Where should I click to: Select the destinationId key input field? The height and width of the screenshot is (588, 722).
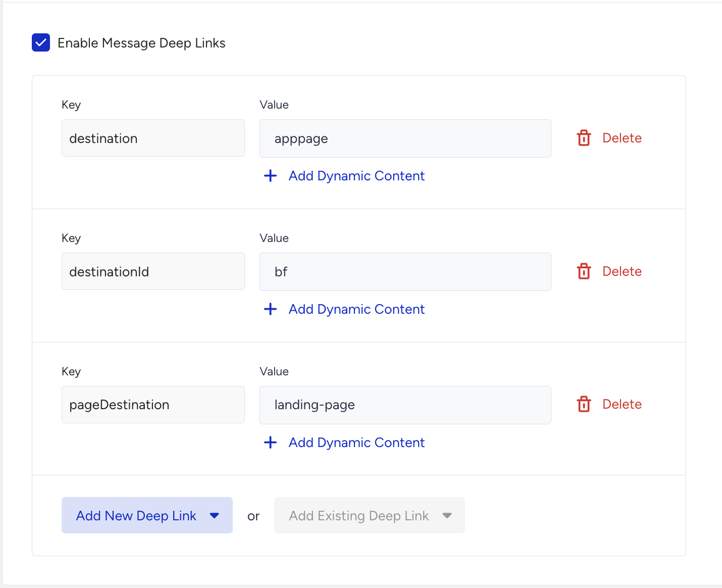153,271
